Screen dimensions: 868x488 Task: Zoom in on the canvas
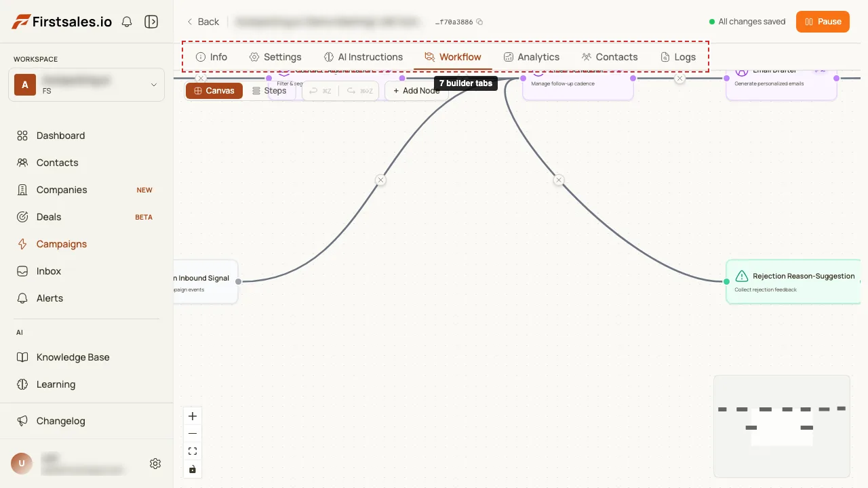[193, 416]
